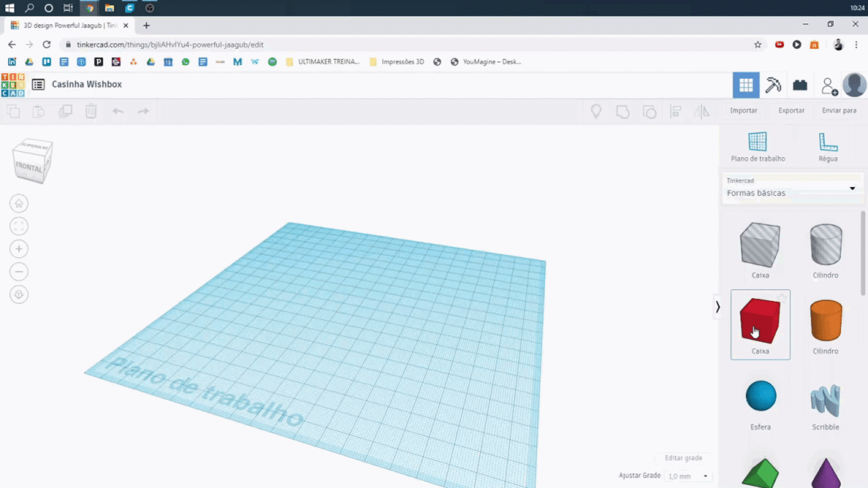The width and height of the screenshot is (868, 488).
Task: Open the Tinkercad logo home link
Action: 13,85
